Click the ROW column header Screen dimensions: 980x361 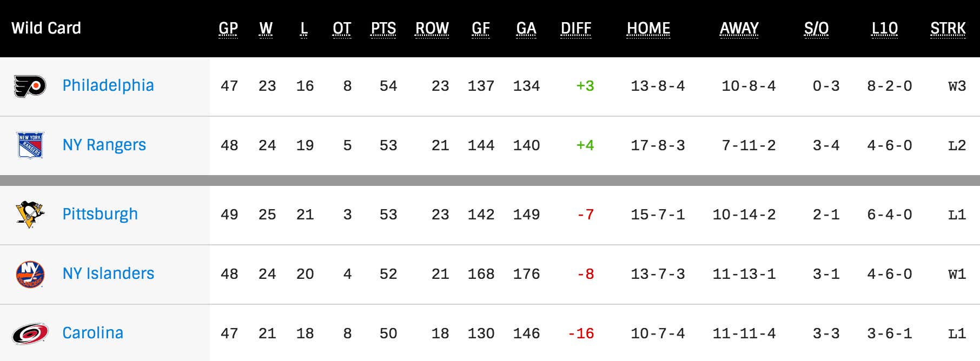tap(432, 28)
